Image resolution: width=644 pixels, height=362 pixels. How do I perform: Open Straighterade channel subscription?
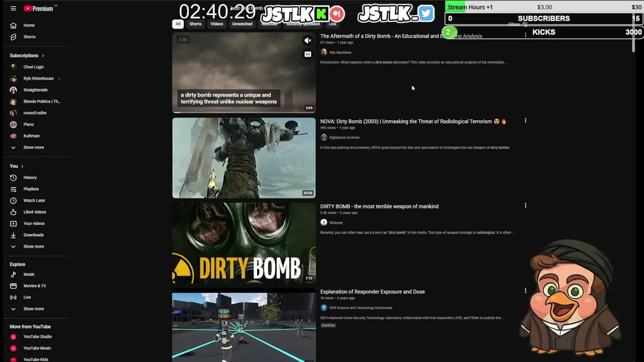tap(35, 90)
